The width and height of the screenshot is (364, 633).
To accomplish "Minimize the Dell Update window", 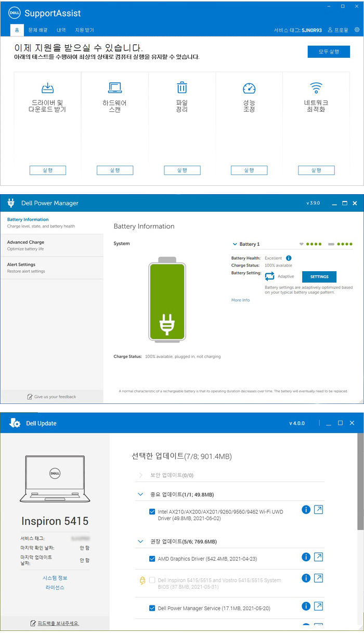I will 328,424.
